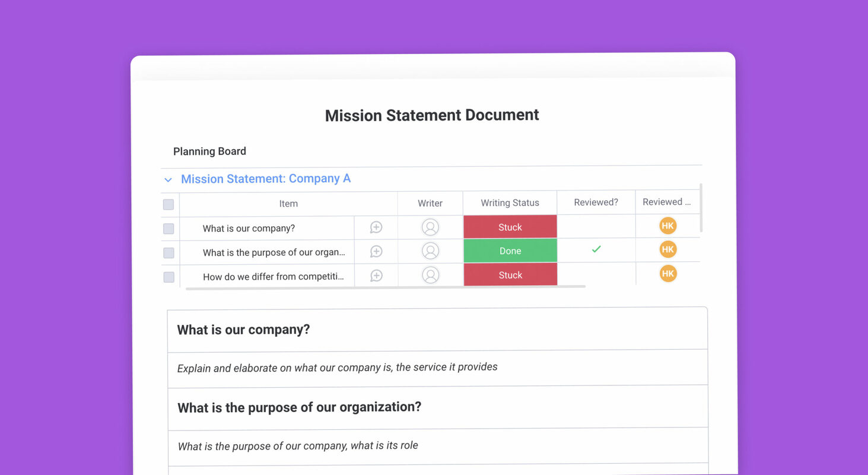
Task: Assign a writer on the "Done" row
Action: (x=430, y=252)
